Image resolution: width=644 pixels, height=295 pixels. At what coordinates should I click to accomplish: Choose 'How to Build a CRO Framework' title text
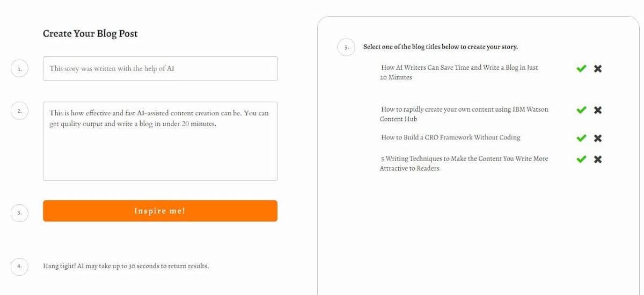pyautogui.click(x=450, y=138)
